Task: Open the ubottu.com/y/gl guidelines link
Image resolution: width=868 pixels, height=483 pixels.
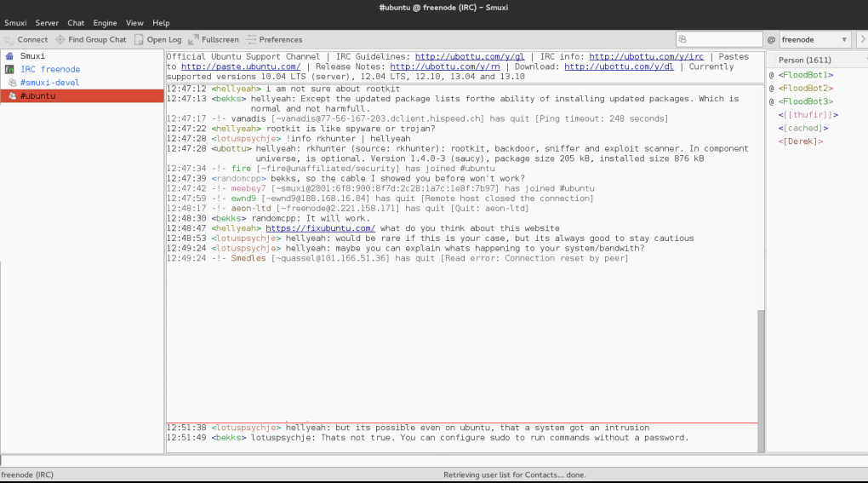Action: 470,56
